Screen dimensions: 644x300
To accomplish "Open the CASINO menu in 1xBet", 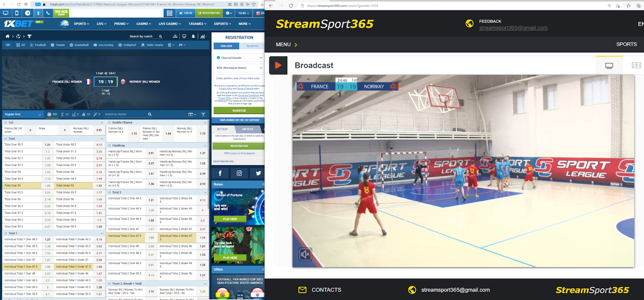I will [x=144, y=24].
